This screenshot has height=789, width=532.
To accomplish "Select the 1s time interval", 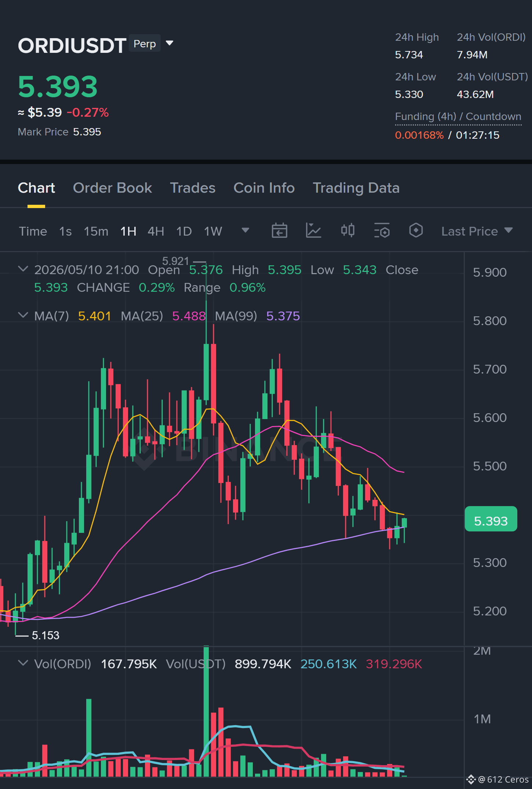I will (x=65, y=231).
